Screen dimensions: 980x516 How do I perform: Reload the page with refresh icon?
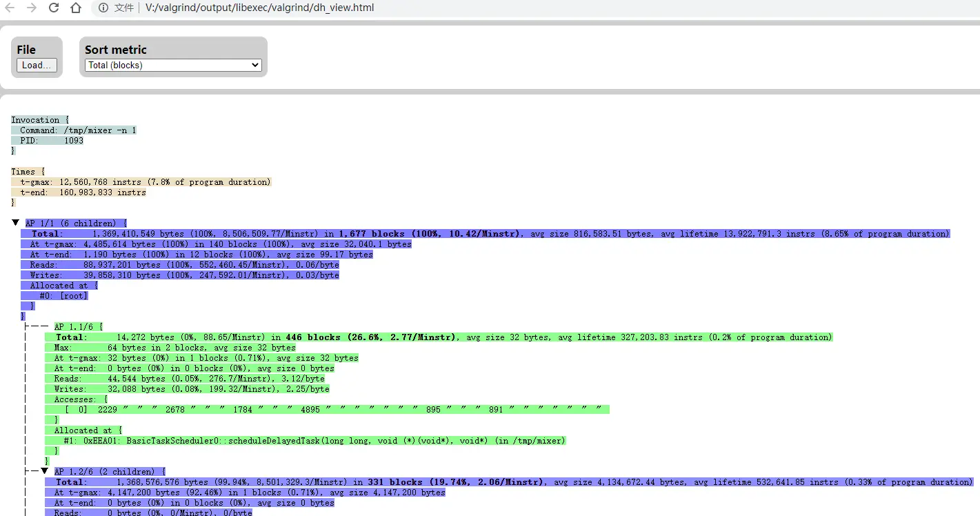click(x=54, y=8)
